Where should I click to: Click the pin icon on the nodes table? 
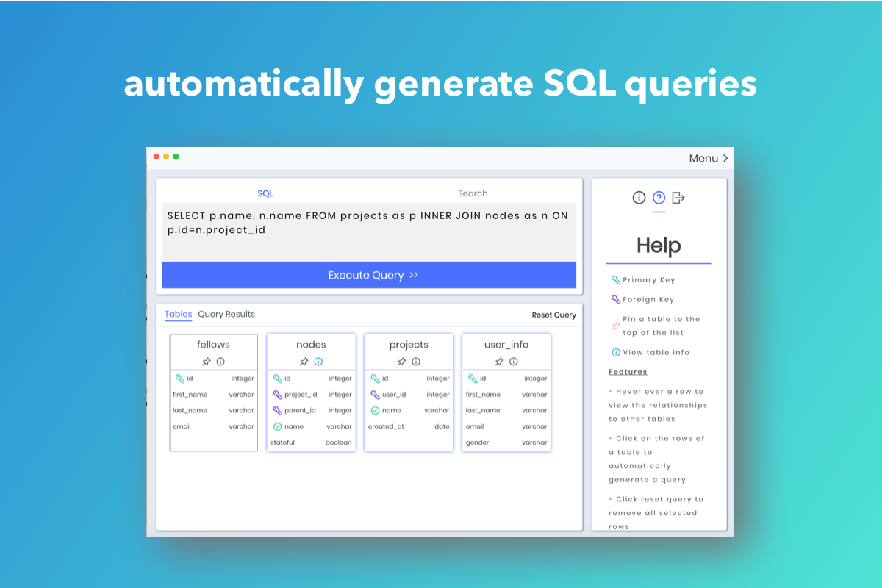tap(303, 362)
